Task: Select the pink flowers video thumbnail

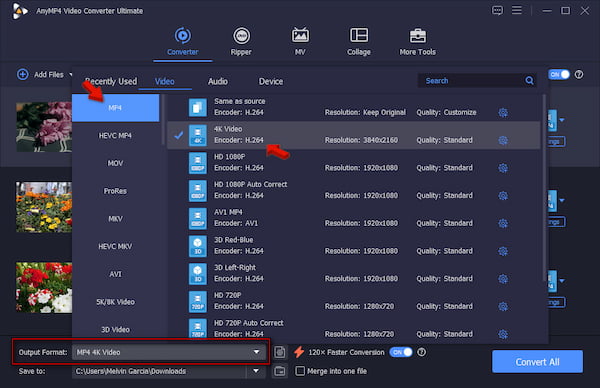Action: pos(44,127)
